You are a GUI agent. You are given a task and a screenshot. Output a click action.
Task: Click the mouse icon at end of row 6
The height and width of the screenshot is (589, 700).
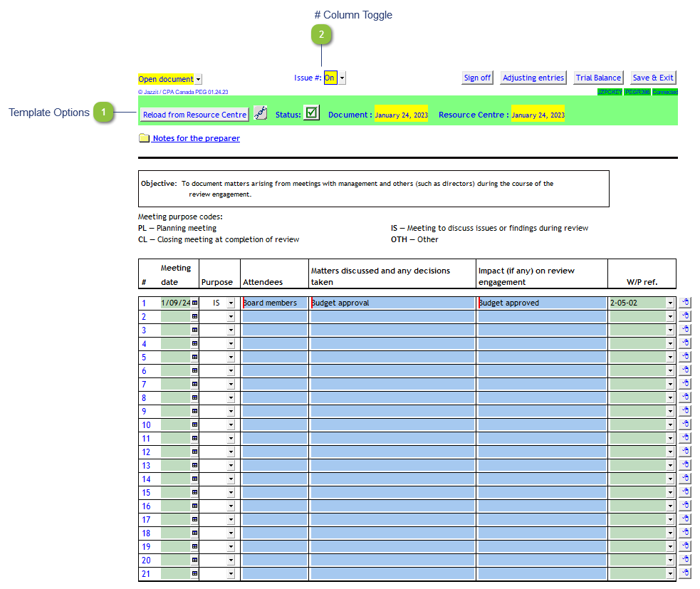685,370
